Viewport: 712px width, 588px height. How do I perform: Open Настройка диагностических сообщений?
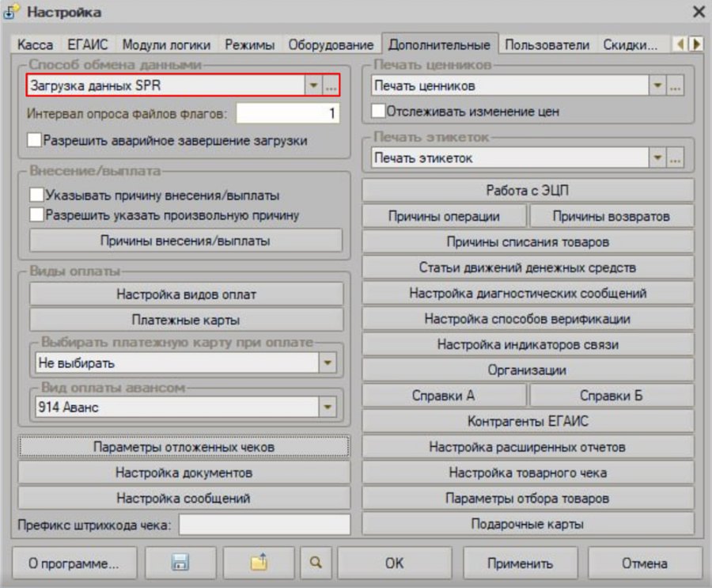coord(528,293)
